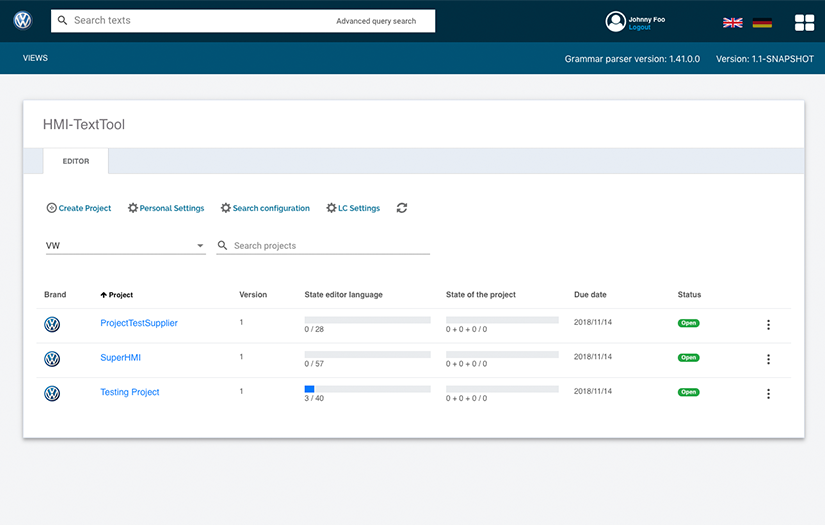Open the Views menu
Screen dimensions: 825x525
[35, 58]
